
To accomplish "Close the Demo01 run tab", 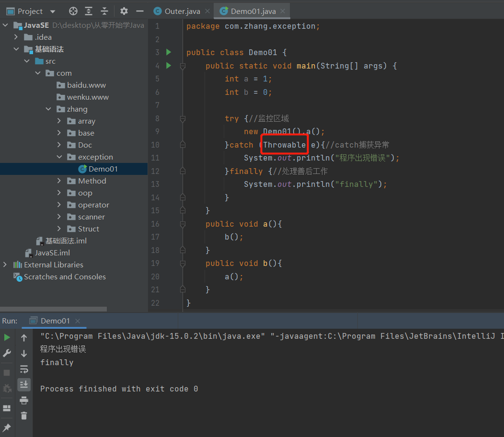I will [x=78, y=321].
